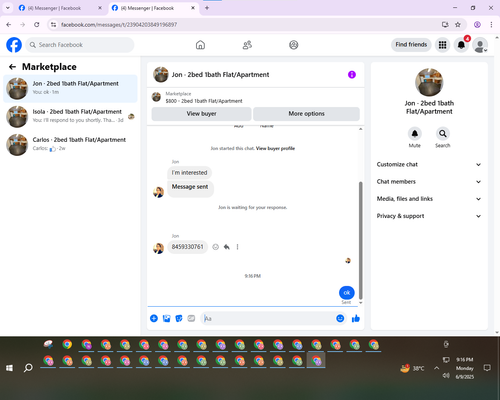This screenshot has height=400, width=500.
Task: React to the 8459330761 message
Action: pyautogui.click(x=216, y=247)
